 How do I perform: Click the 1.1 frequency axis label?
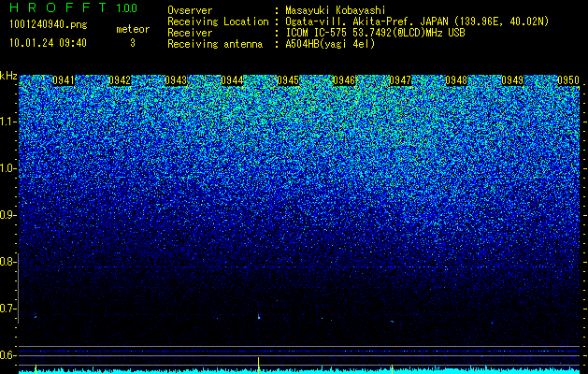point(7,122)
